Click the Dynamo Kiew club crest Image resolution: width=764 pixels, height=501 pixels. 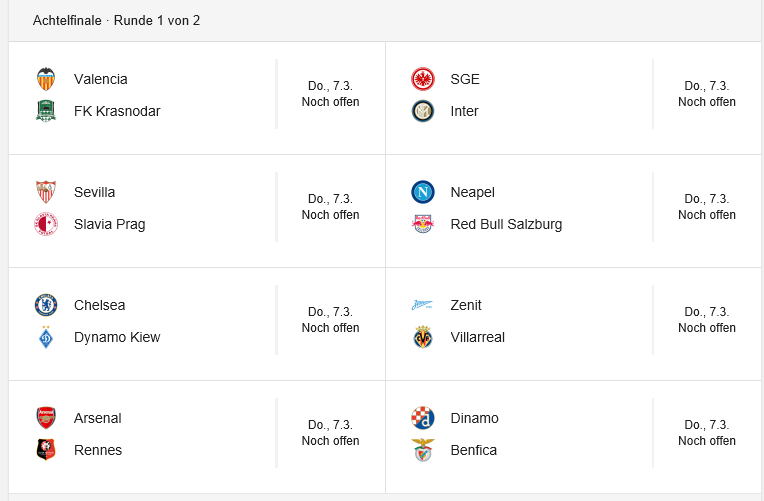[x=46, y=337]
